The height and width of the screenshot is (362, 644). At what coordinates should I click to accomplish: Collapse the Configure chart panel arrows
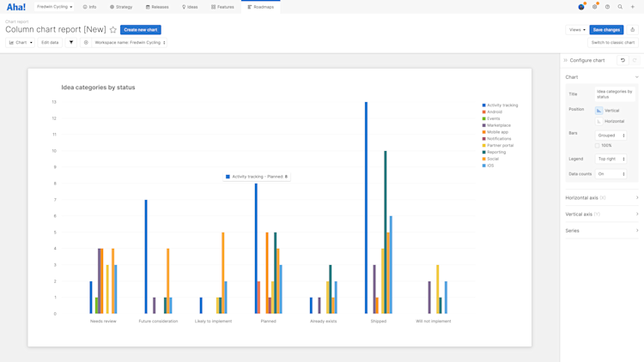tap(566, 60)
